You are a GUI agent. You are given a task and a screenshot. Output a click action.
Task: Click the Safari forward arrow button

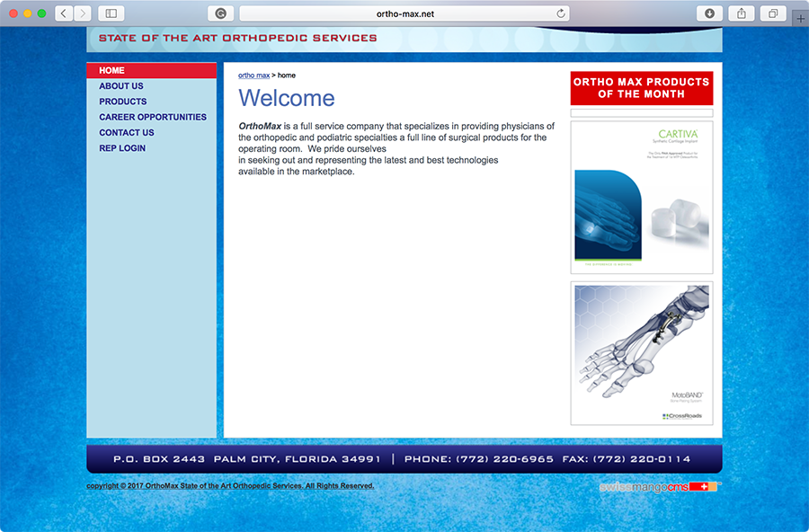pos(83,13)
